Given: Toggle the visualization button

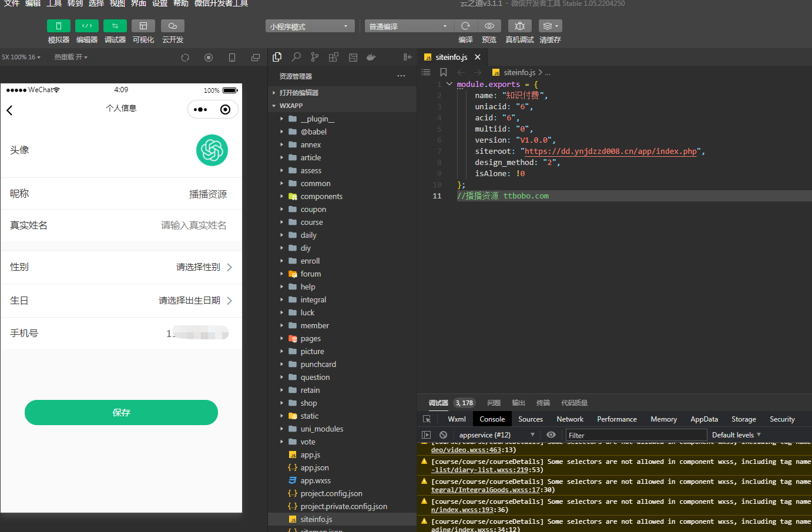Looking at the screenshot, I should (x=143, y=26).
